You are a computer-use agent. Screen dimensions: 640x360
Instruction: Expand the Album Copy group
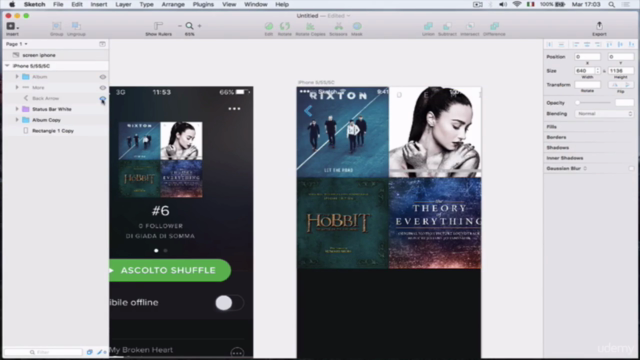coord(17,120)
